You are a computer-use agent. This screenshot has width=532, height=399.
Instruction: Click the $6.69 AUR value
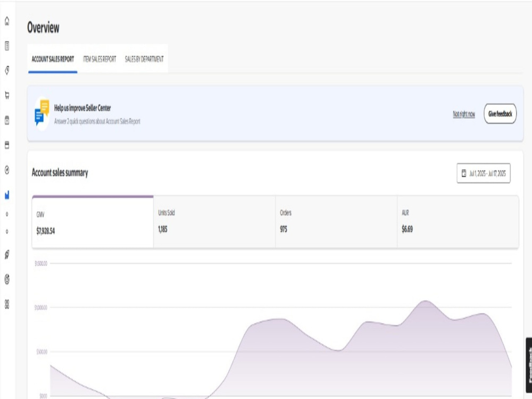[407, 229]
